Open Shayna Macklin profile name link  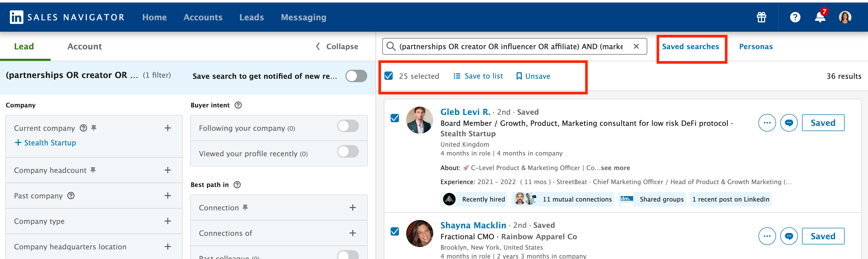[x=473, y=225]
